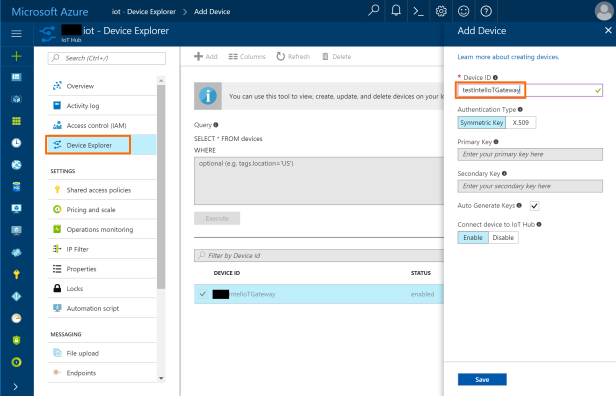Open the notifications bell icon
Viewport: 616px width, 396px height.
[396, 11]
